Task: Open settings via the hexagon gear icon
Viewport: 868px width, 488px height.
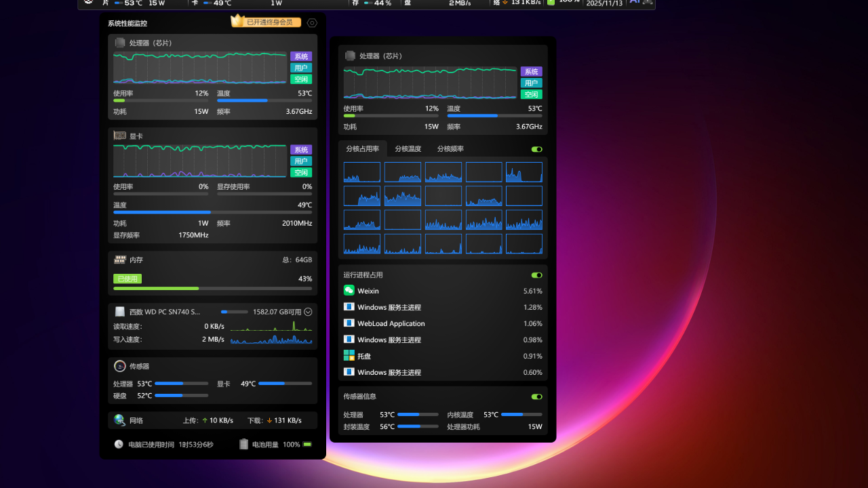Action: [x=312, y=23]
